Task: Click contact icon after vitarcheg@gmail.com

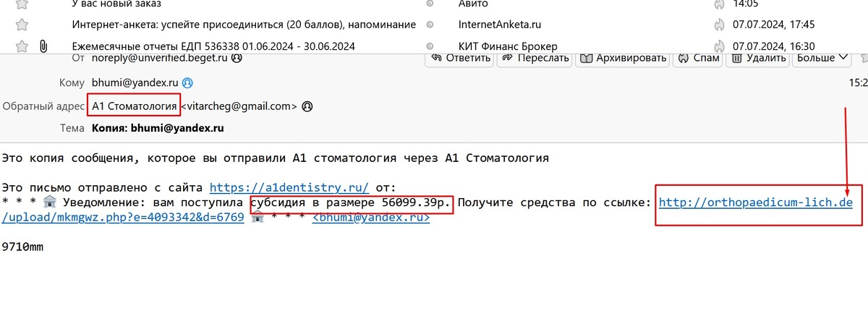Action: click(x=307, y=106)
